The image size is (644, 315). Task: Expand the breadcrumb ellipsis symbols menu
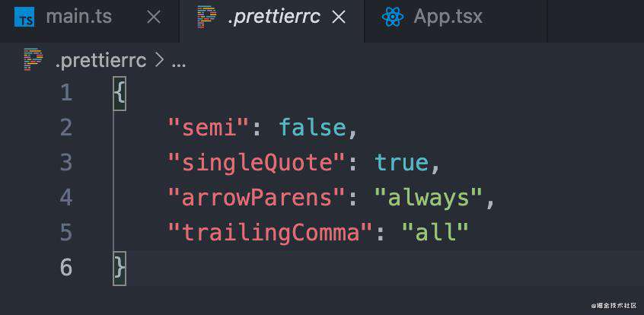179,62
